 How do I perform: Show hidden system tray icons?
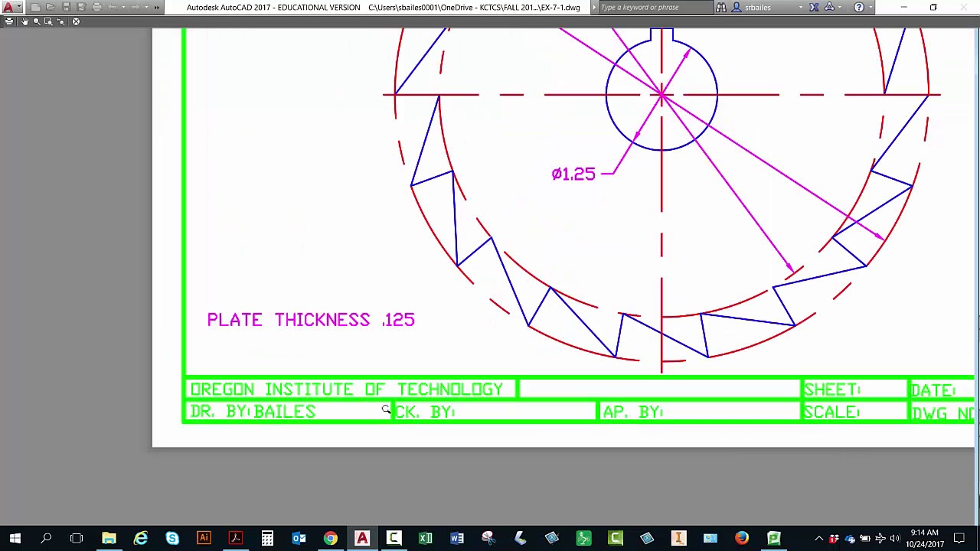pyautogui.click(x=818, y=538)
